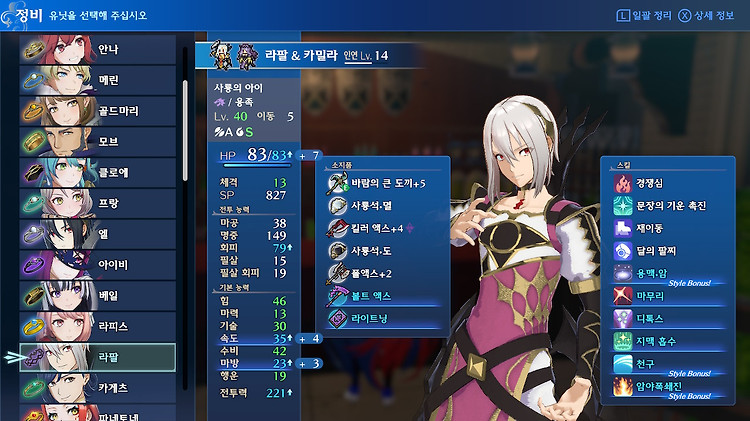Click the HP gauge bar
Screen dimensions: 750x421
(257, 166)
